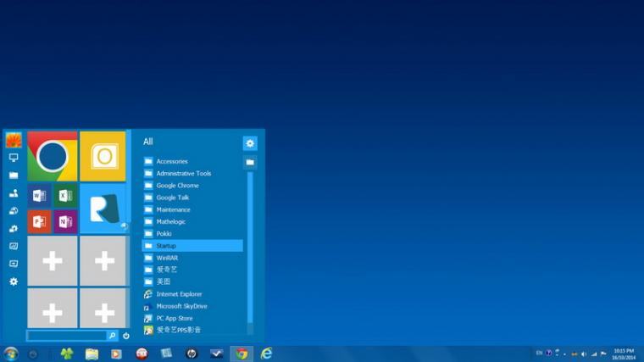The width and height of the screenshot is (644, 362).
Task: Expand the Accessories folder
Action: [172, 161]
